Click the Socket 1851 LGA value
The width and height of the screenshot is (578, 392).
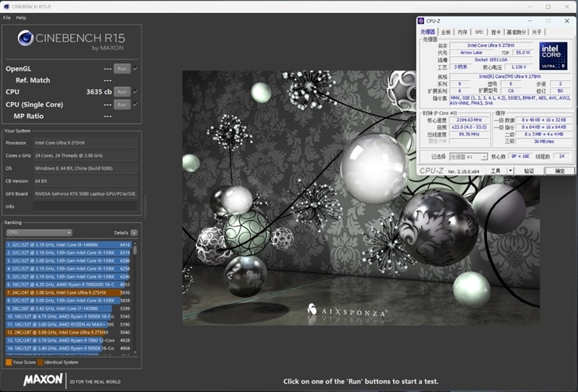491,60
